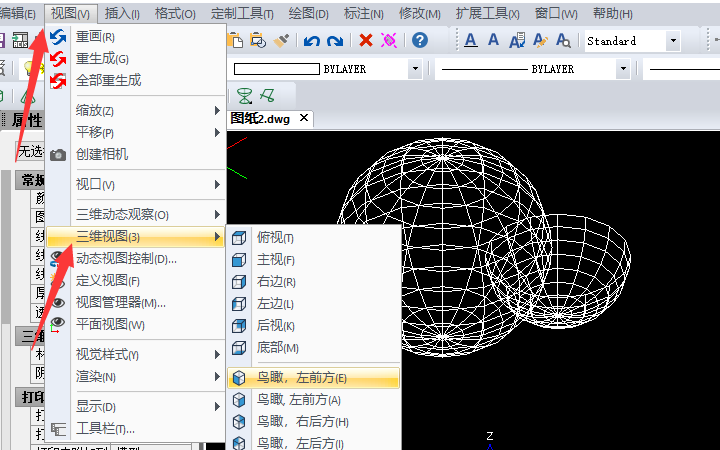
Task: Click the Bottom view (底部) cube icon
Action: point(239,348)
